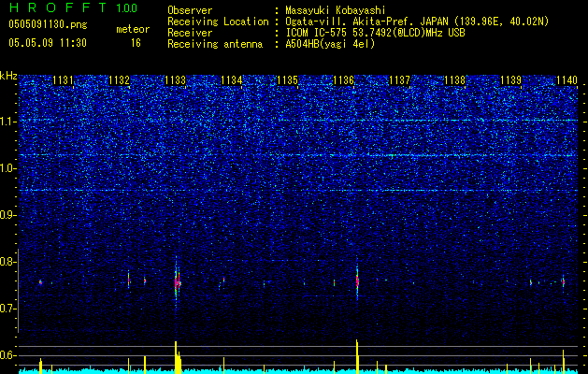Click the 0.7 frequency axis label
Screen dimensions: 588x374
coord(7,309)
